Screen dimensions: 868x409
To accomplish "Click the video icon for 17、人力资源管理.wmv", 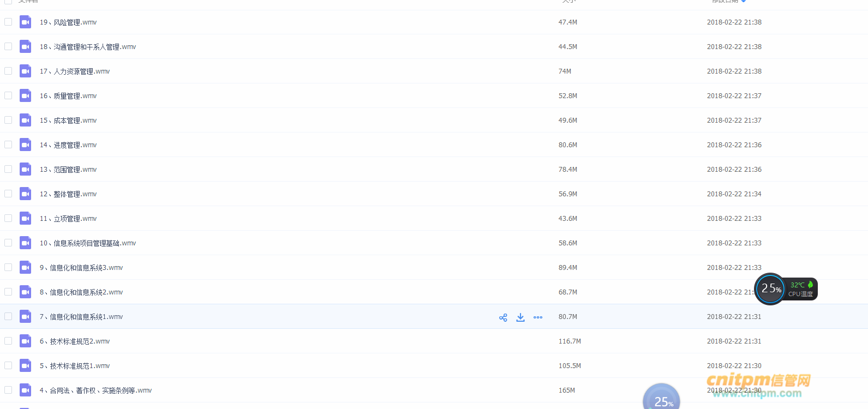I will (x=25, y=71).
